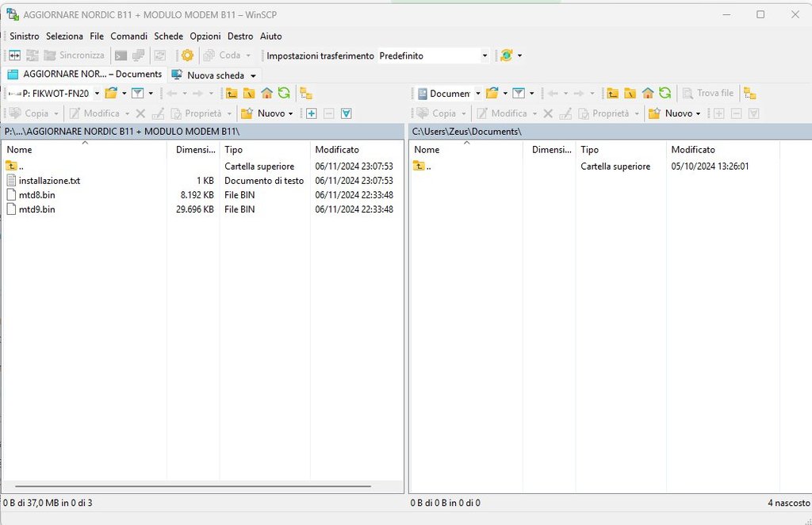The width and height of the screenshot is (812, 525).
Task: Go to home directory in left panel
Action: tap(266, 94)
